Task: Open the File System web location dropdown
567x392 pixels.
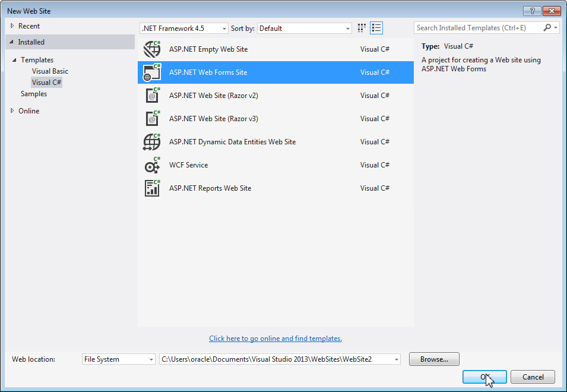Action: click(x=119, y=359)
